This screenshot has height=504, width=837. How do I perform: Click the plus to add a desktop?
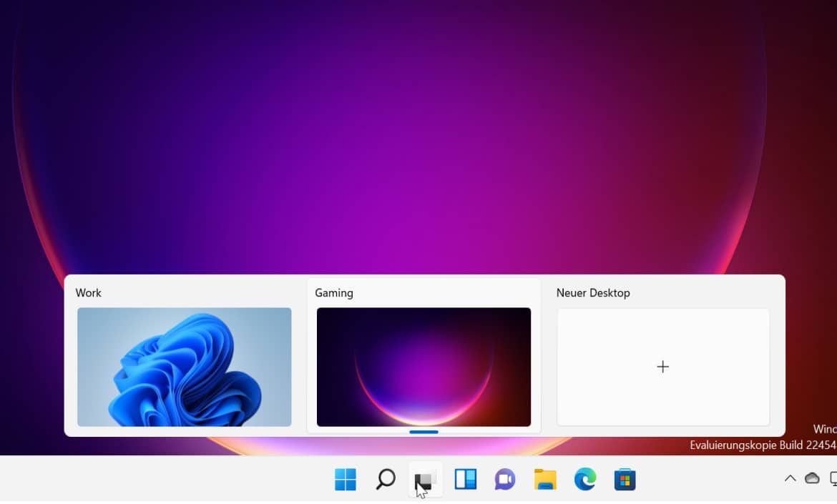click(x=663, y=367)
